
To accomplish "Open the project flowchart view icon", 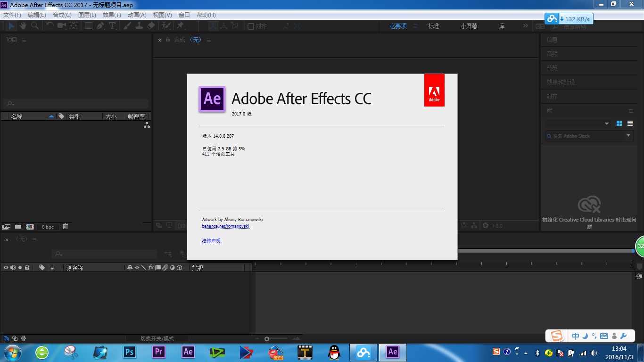I will 147,125.
